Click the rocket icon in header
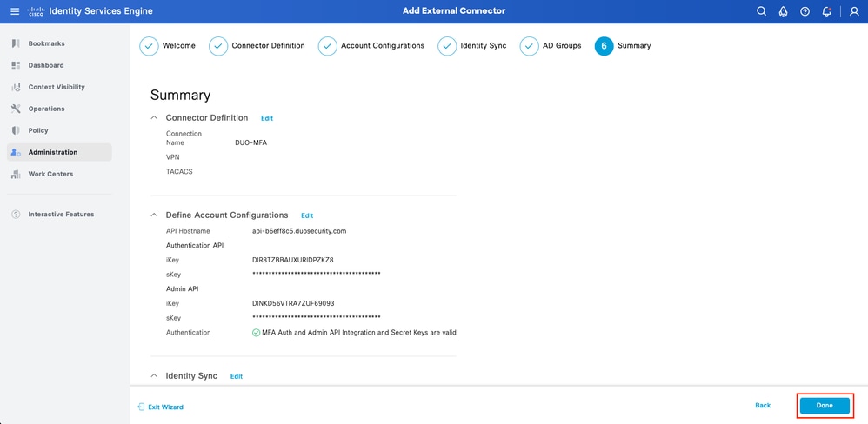 coord(784,11)
